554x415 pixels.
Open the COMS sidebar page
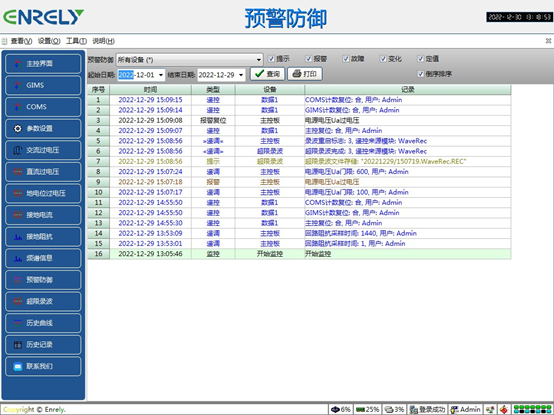pyautogui.click(x=43, y=107)
